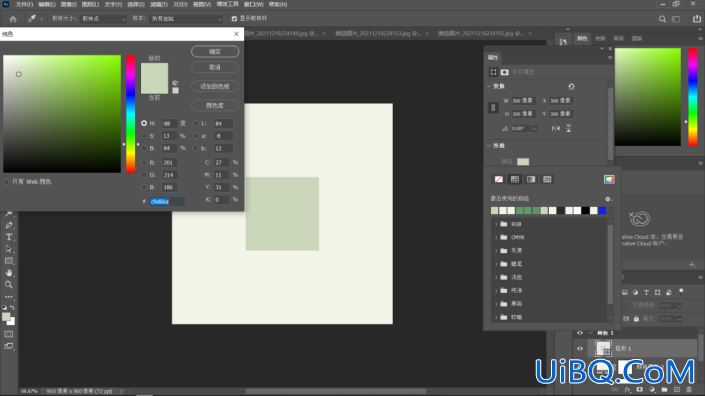Select the L lightness radio button

(196, 123)
